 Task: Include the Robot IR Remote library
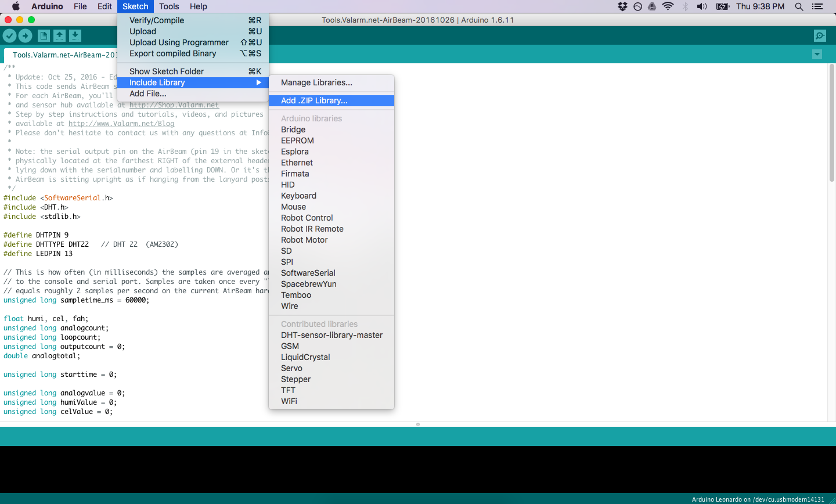coord(331,229)
